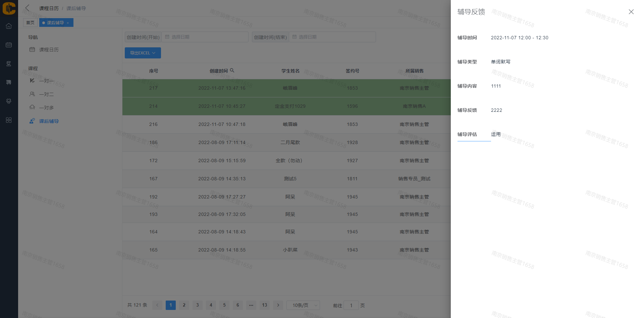Expand the 导出EXCEL dropdown button

coord(143,53)
